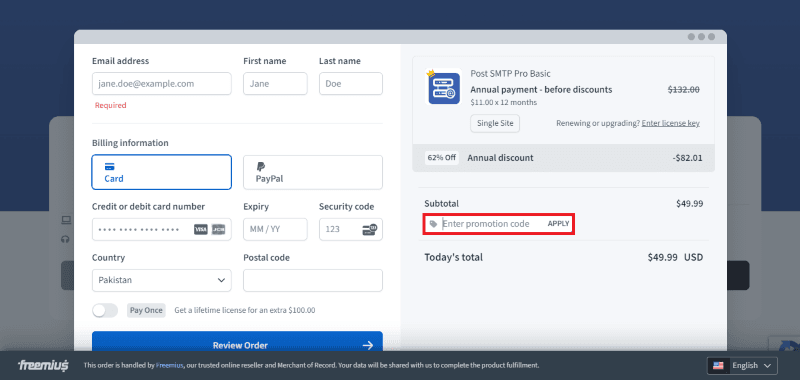Click the PayPal logo icon
This screenshot has height=380, width=800.
click(x=260, y=166)
